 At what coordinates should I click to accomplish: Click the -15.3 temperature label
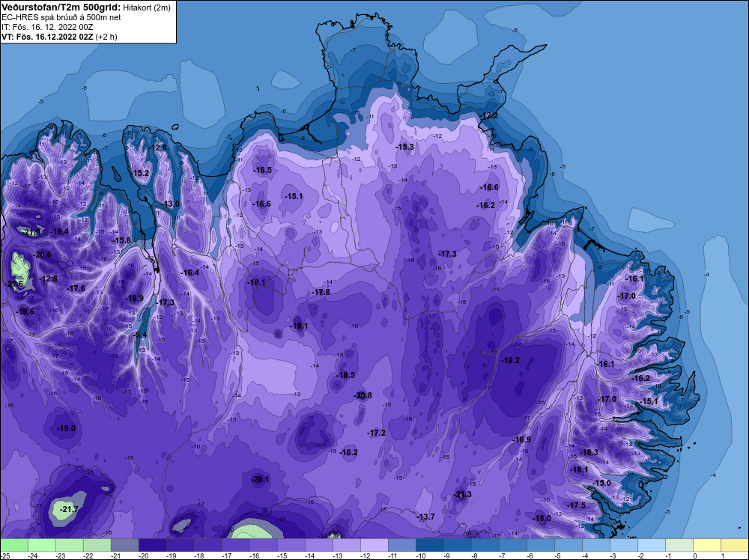[x=404, y=147]
